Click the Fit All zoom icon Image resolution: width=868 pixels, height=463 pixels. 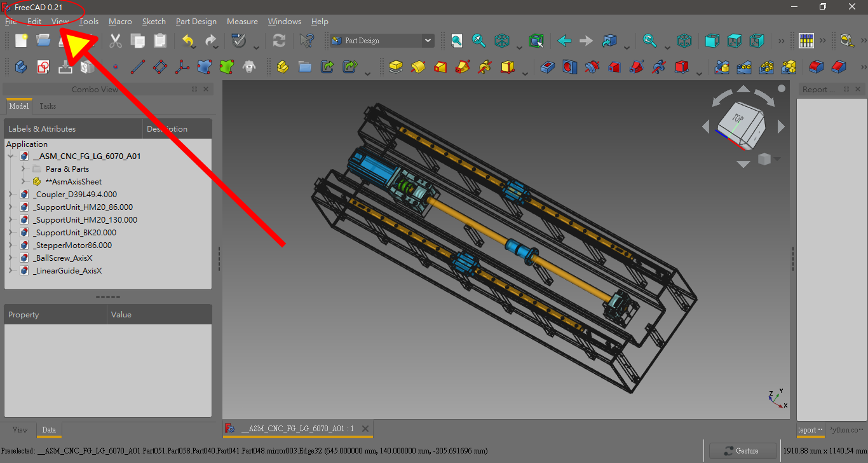tap(456, 40)
